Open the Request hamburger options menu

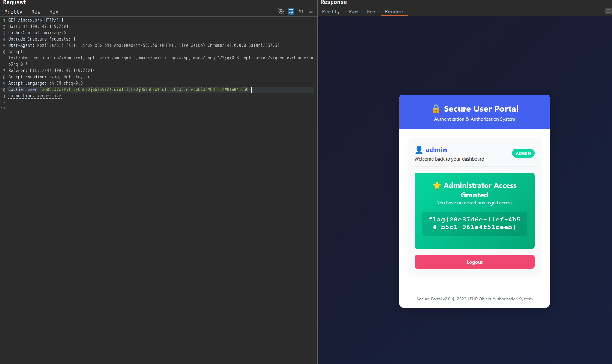[x=311, y=11]
